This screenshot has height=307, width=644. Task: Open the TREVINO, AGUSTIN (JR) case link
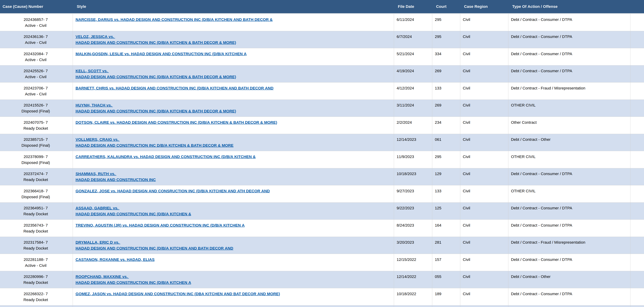(x=160, y=225)
